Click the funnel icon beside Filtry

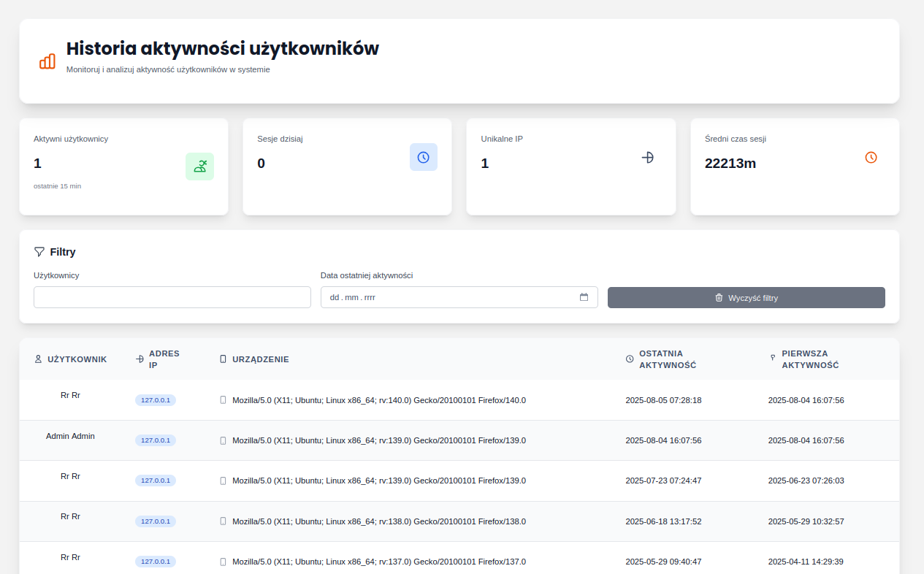point(39,252)
